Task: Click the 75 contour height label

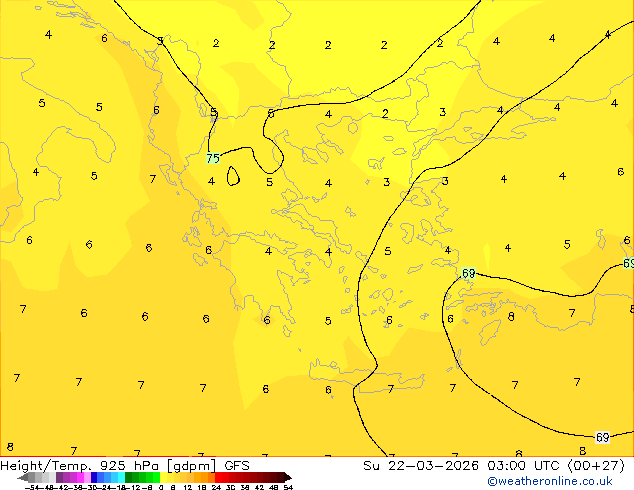Action: 212,158
